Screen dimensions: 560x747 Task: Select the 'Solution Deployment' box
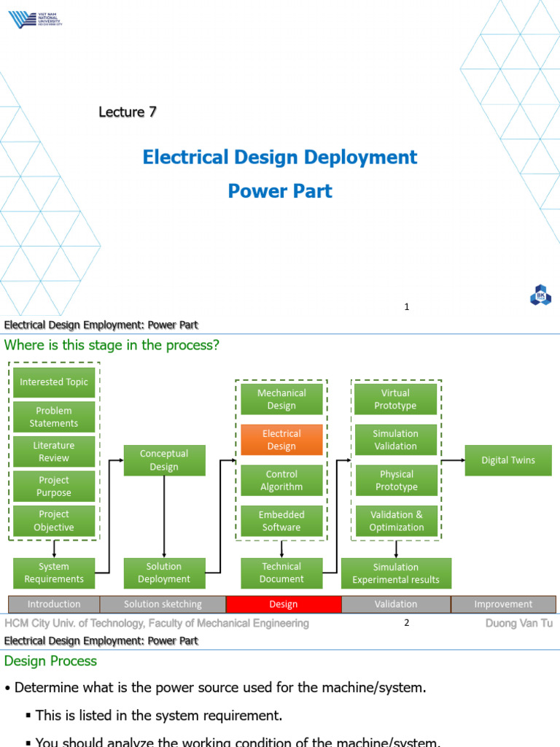[x=164, y=573]
